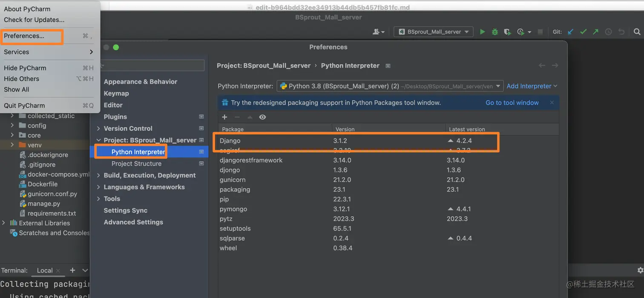Dismiss the packaging support banner
The width and height of the screenshot is (644, 298).
552,102
